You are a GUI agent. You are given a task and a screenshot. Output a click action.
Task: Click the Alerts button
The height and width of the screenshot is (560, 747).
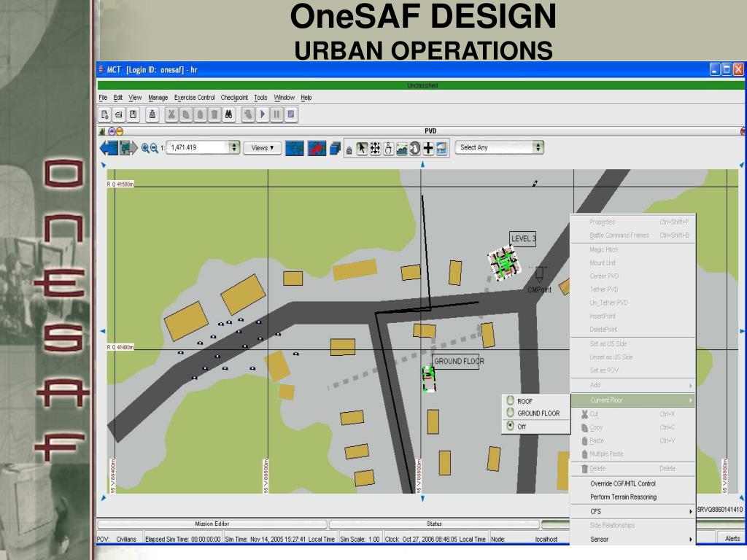tap(732, 539)
